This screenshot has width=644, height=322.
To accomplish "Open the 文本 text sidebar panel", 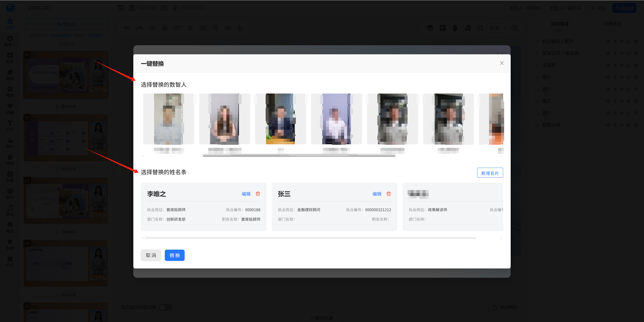I will coord(10,125).
